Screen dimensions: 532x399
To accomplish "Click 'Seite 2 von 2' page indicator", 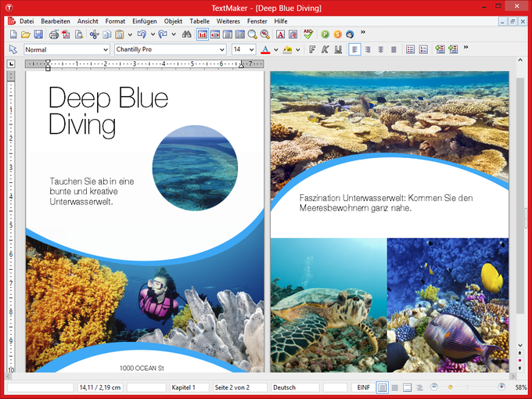I will 240,387.
